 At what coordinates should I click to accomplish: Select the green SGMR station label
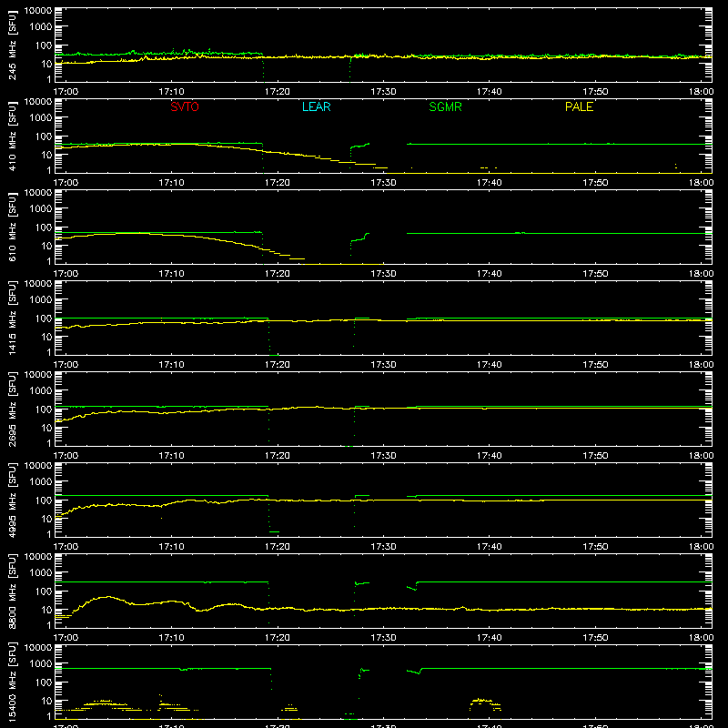pyautogui.click(x=445, y=106)
